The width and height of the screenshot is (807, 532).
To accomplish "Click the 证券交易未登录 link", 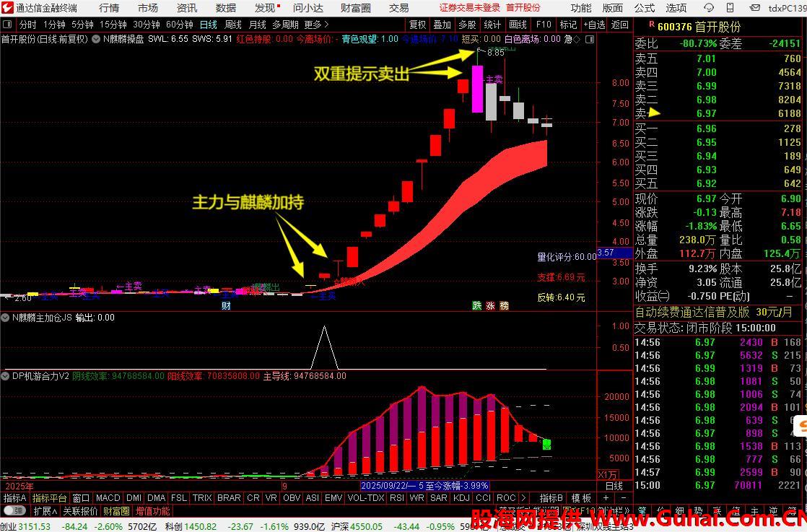I will tap(470, 8).
